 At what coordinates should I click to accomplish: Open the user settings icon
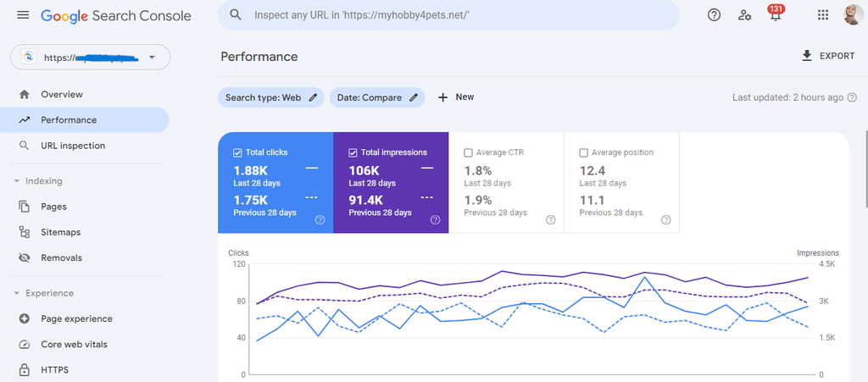click(x=744, y=15)
